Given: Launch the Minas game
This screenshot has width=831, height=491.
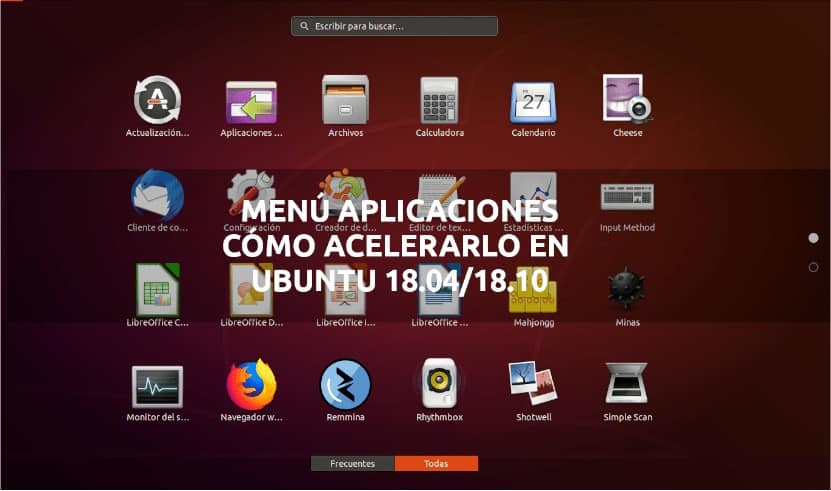Looking at the screenshot, I should tap(627, 289).
